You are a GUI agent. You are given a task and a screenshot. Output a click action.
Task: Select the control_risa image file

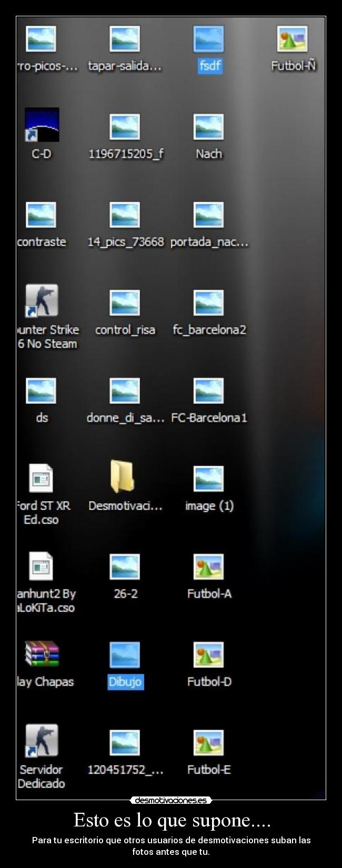tap(125, 303)
